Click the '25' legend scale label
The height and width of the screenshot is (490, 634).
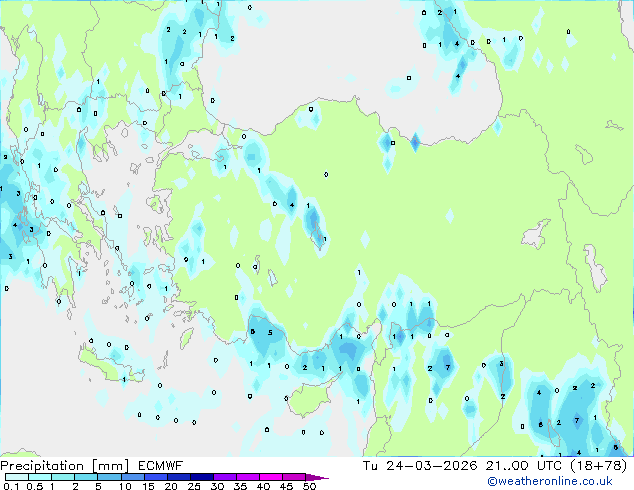point(194,486)
